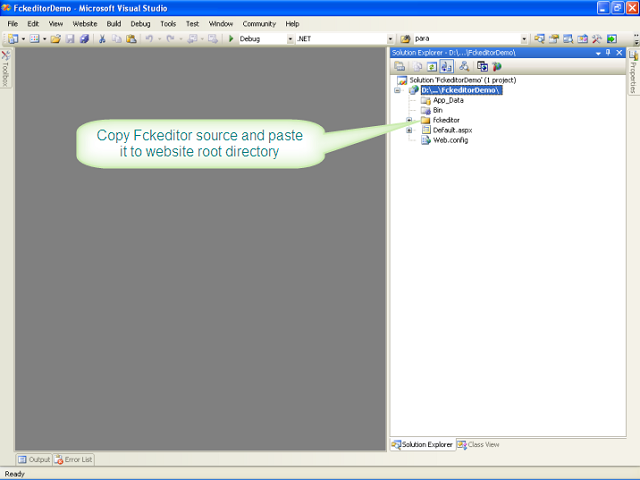
Task: Open Solution Explorer from the main toolbar icon
Action: [x=539, y=39]
